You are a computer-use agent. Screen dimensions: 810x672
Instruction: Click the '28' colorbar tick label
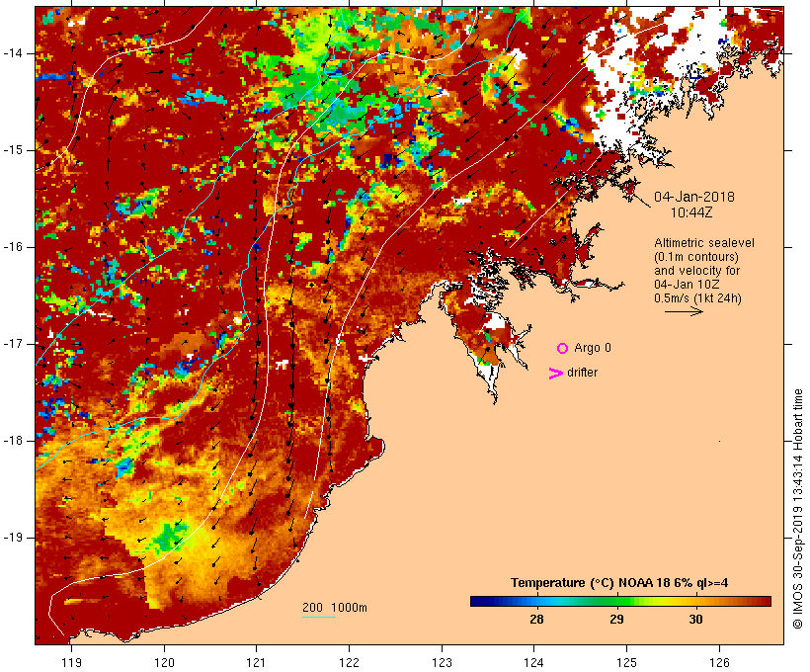536,620
